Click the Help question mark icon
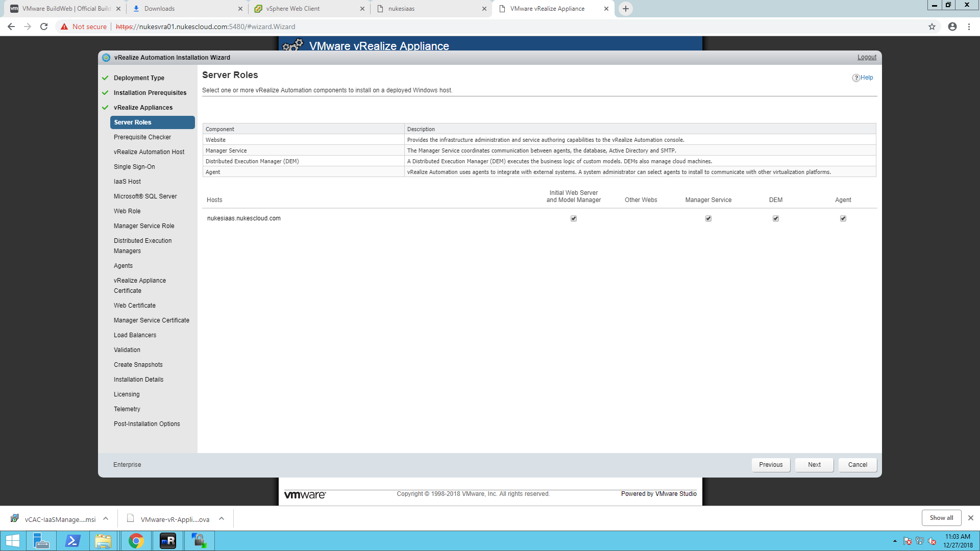The width and height of the screenshot is (980, 551). click(x=855, y=78)
